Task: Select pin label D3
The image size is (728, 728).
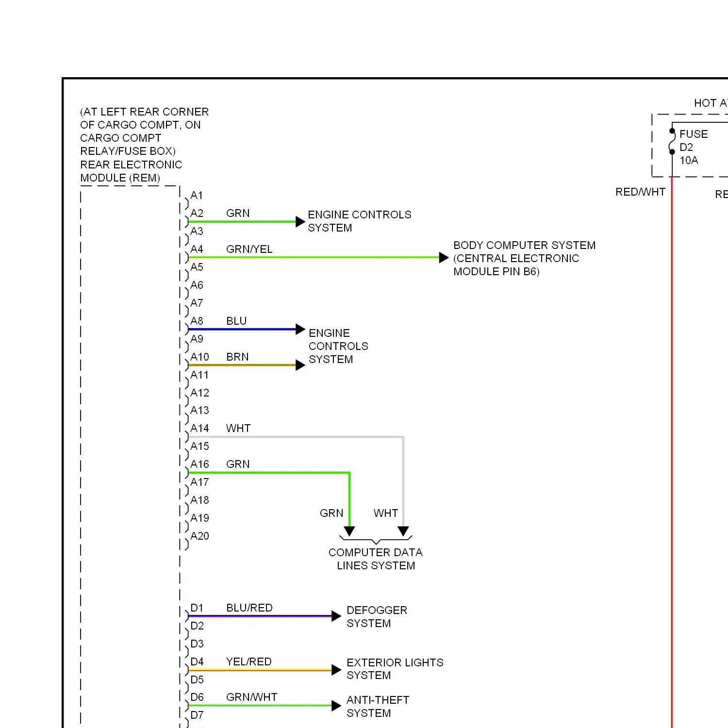Action: [197, 644]
